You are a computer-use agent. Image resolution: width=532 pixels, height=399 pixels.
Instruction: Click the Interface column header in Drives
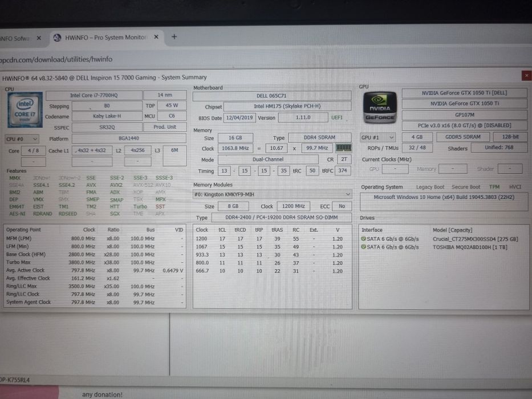point(372,230)
